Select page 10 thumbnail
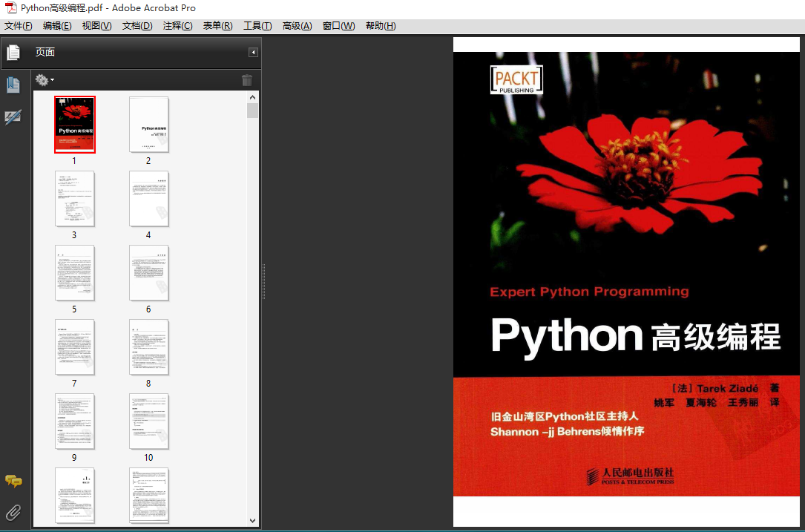The width and height of the screenshot is (805, 532). click(149, 421)
